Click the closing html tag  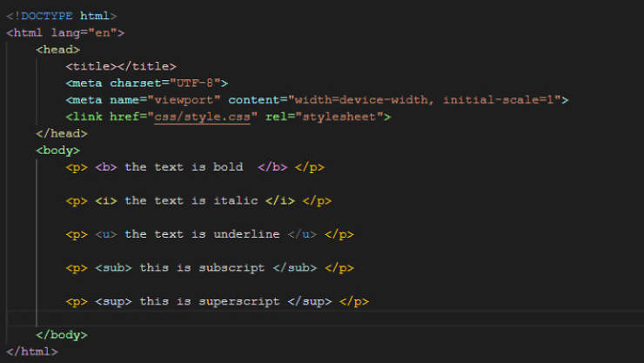[x=32, y=352]
